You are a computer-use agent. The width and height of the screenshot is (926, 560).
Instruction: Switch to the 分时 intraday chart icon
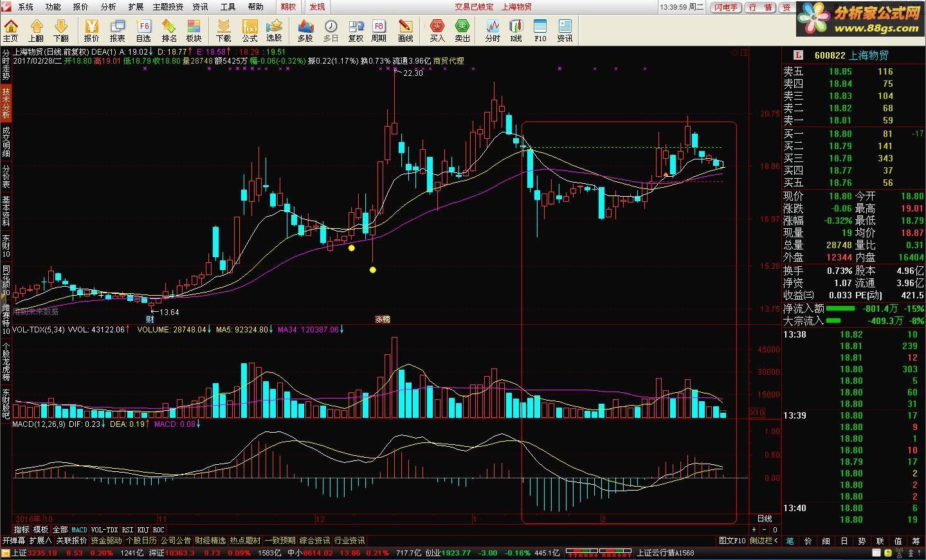[493, 30]
